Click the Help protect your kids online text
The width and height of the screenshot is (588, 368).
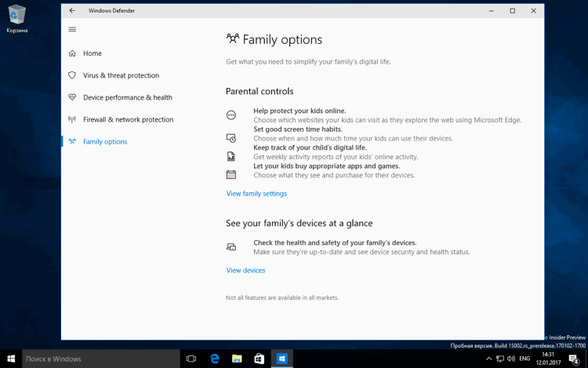tap(299, 111)
